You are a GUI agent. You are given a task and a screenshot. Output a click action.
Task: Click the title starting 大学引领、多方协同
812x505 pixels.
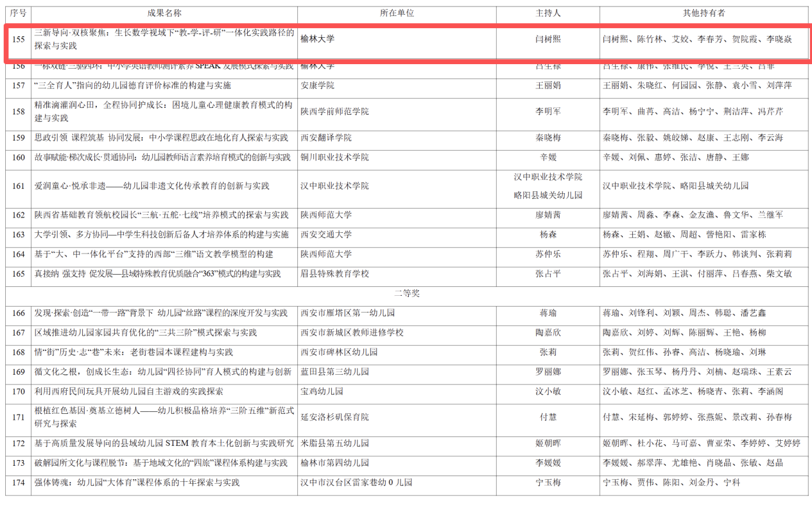click(x=161, y=235)
